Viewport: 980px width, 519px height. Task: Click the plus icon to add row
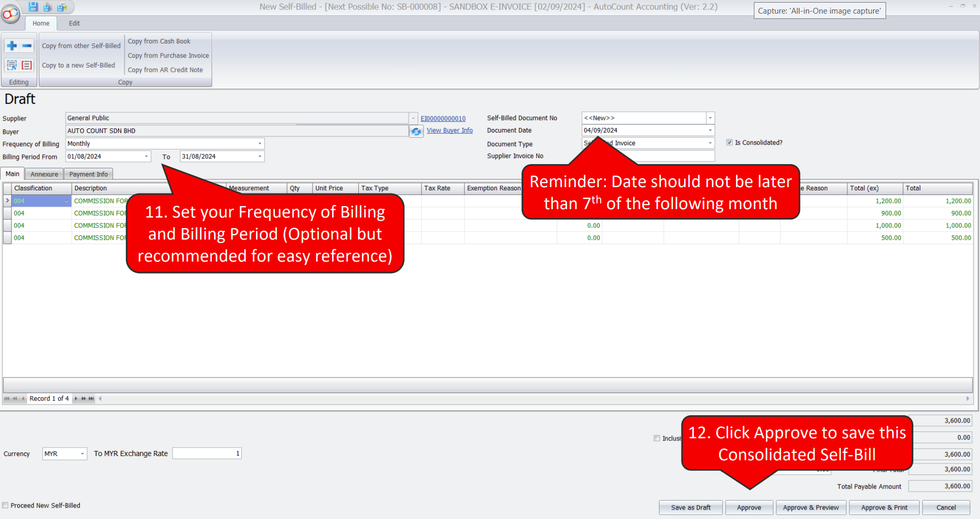click(12, 46)
